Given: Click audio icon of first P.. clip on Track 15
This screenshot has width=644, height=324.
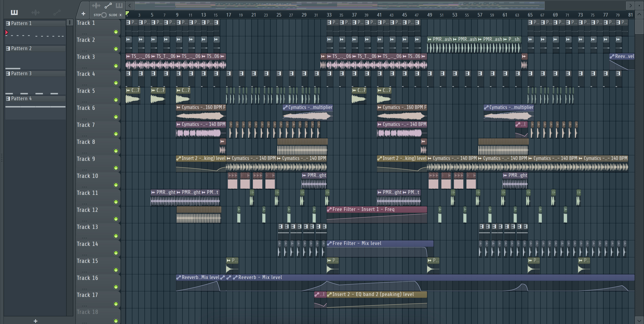Looking at the screenshot, I should [x=229, y=260].
